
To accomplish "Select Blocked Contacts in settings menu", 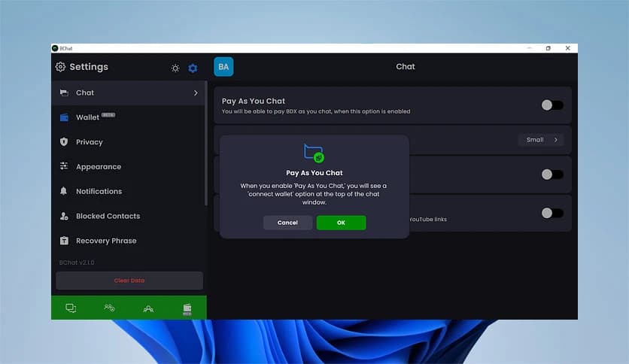I will point(129,216).
